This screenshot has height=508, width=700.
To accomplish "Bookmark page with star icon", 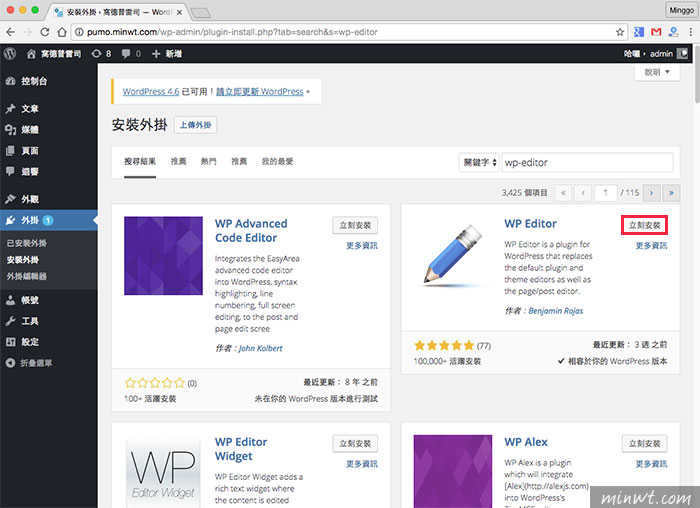I will 620,32.
